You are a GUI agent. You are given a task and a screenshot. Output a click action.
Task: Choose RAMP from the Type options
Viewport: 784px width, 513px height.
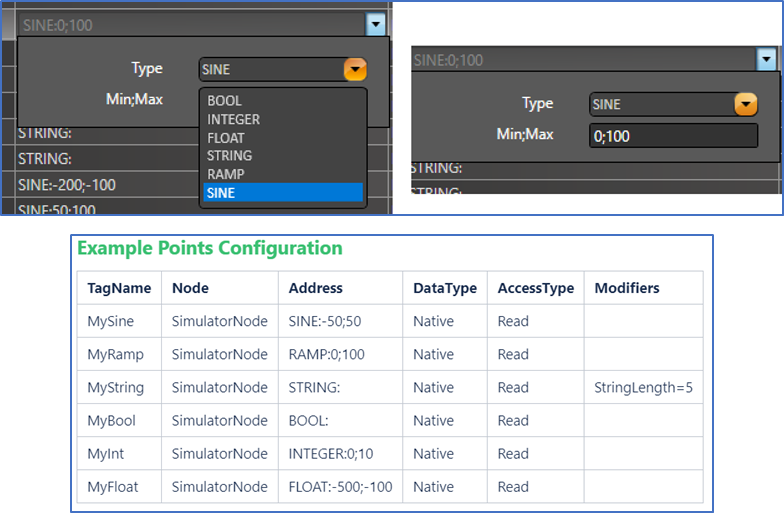226,174
